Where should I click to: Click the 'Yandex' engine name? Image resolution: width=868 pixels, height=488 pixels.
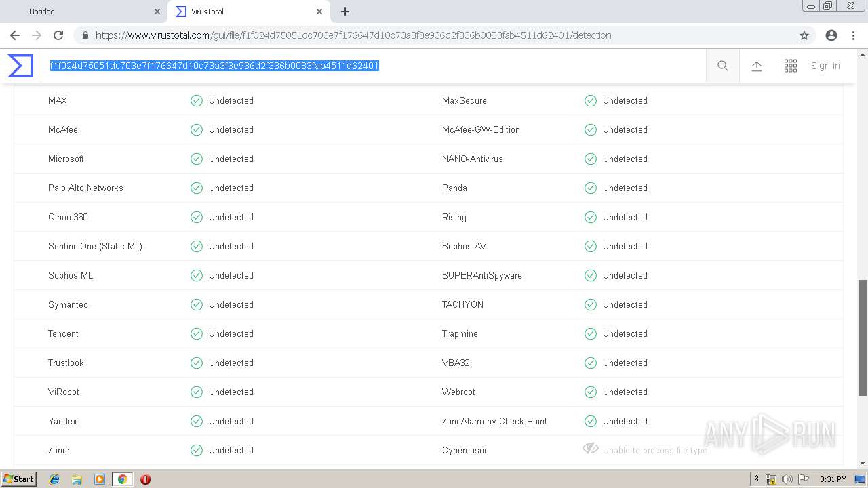pos(62,421)
